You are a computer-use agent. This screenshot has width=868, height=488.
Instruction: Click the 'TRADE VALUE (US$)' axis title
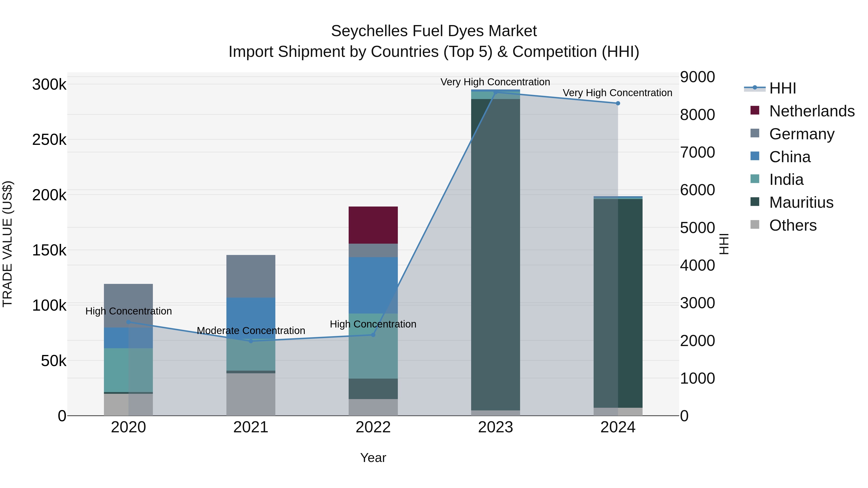click(x=7, y=244)
